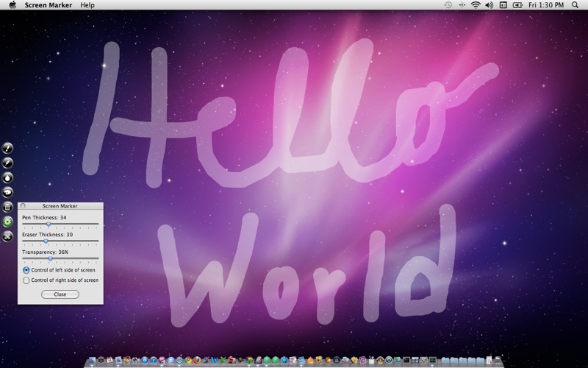Select Control of right side of screen
588x368 pixels.
tap(27, 280)
